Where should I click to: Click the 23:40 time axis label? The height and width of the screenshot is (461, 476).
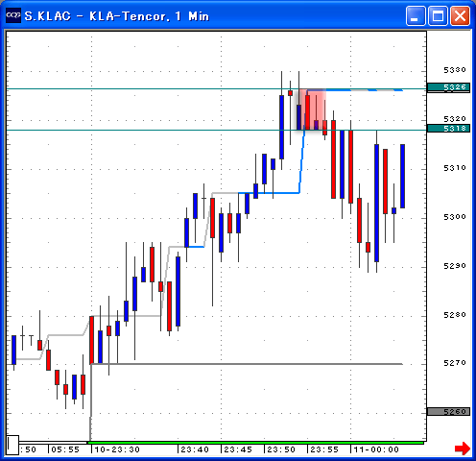pyautogui.click(x=195, y=449)
